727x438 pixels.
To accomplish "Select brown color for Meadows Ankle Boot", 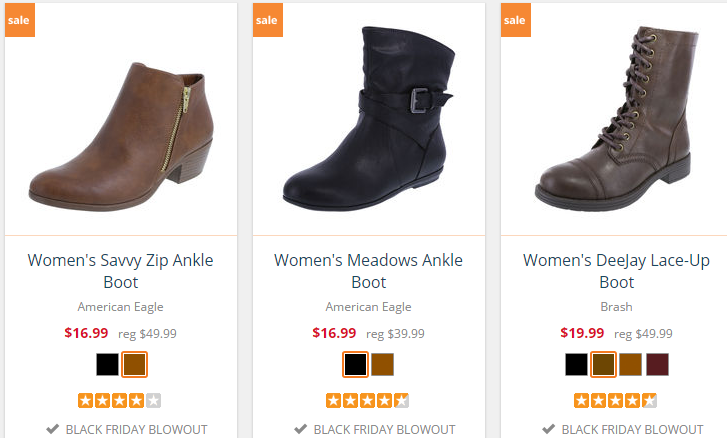I will click(382, 365).
